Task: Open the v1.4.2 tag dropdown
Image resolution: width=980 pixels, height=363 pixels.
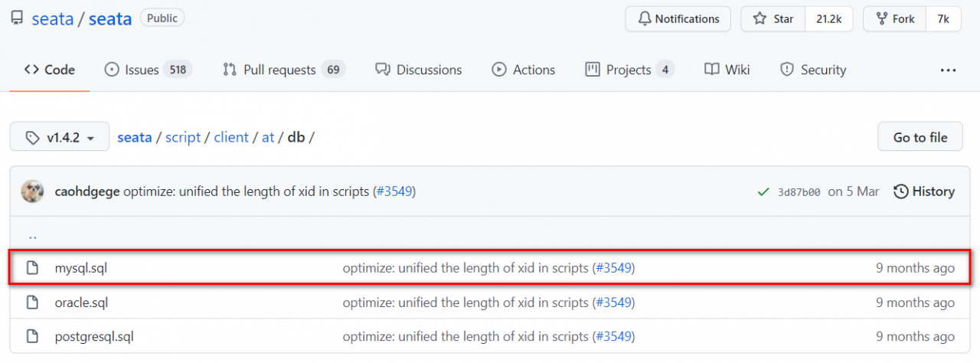Action: pos(60,138)
